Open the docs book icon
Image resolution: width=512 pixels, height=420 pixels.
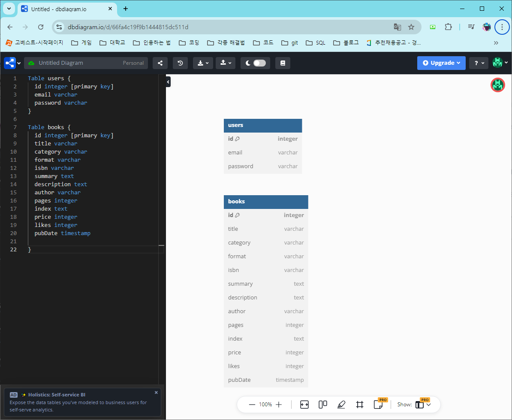click(x=283, y=63)
